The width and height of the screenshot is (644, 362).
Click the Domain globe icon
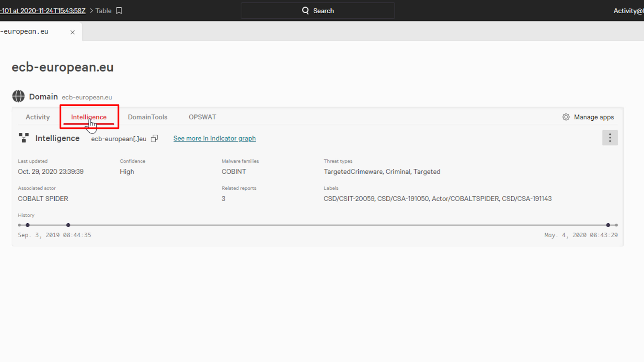(19, 97)
